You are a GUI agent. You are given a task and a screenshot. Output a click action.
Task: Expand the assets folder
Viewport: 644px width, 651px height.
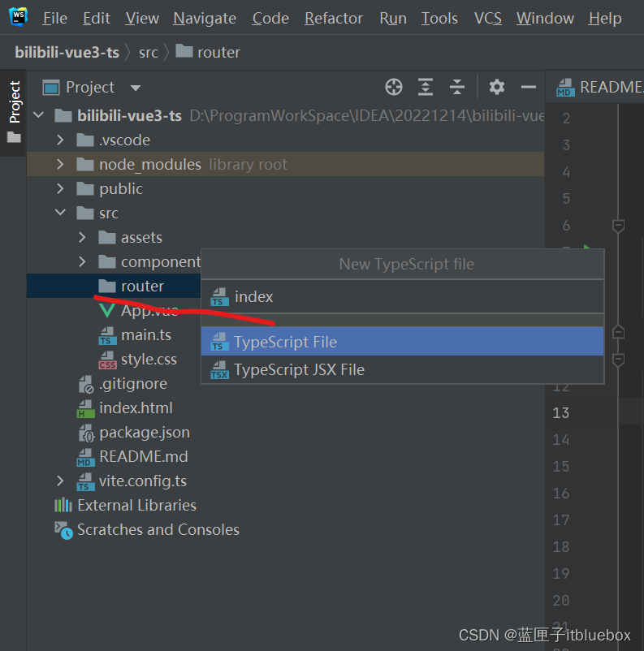[82, 237]
